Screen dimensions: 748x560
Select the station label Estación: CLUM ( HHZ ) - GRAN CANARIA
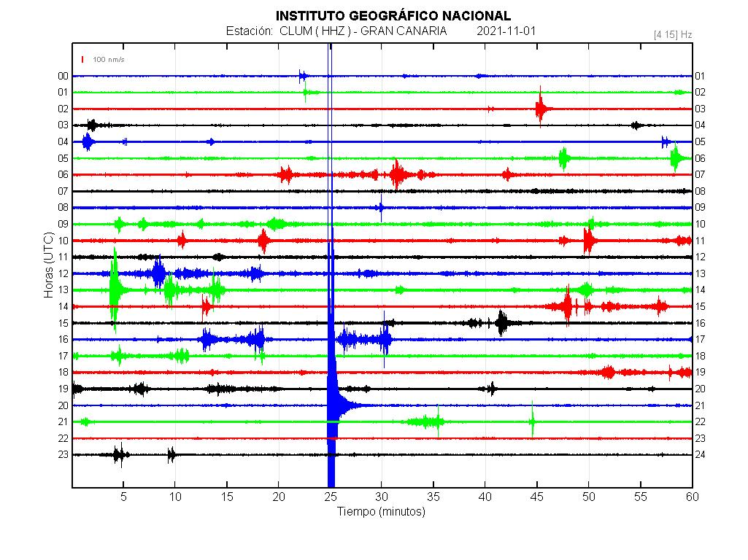pyautogui.click(x=336, y=31)
